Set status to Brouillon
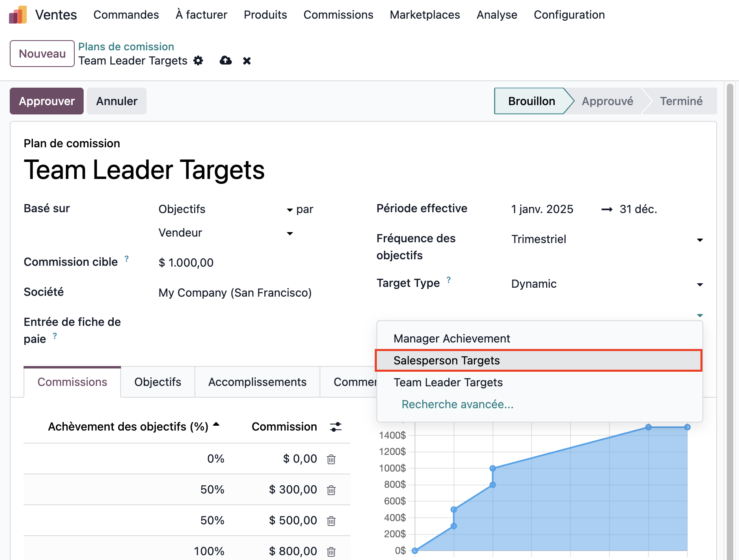This screenshot has height=560, width=739. pyautogui.click(x=532, y=101)
